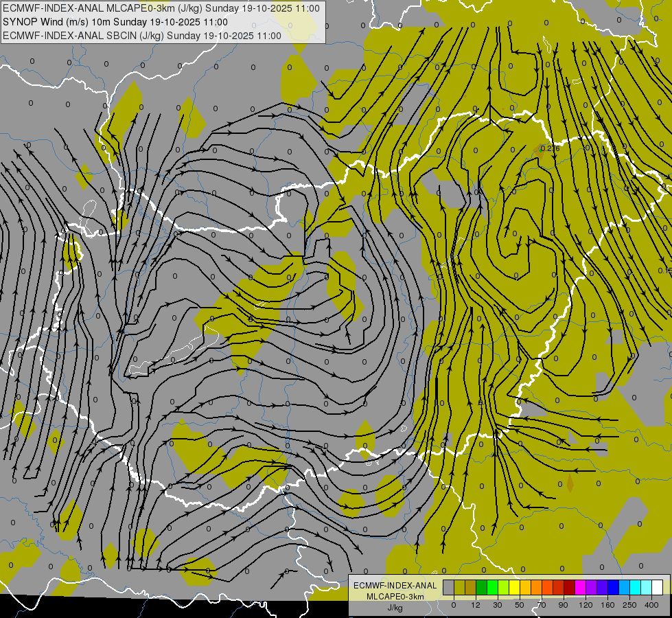Click the legend title ECMWF-INDEX-ANAL
Image resolution: width=672 pixels, height=618 pixels.
point(395,586)
